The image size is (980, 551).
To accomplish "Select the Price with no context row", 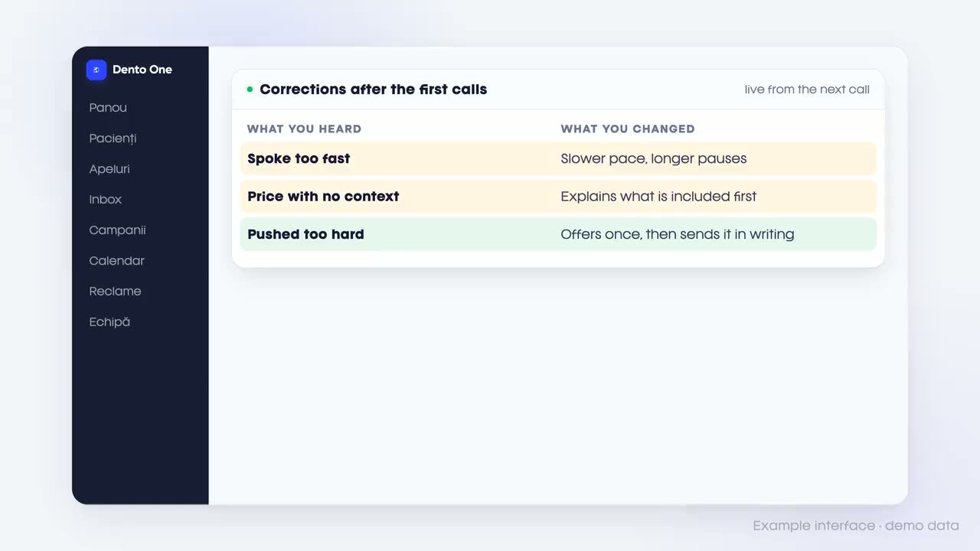I will (558, 197).
